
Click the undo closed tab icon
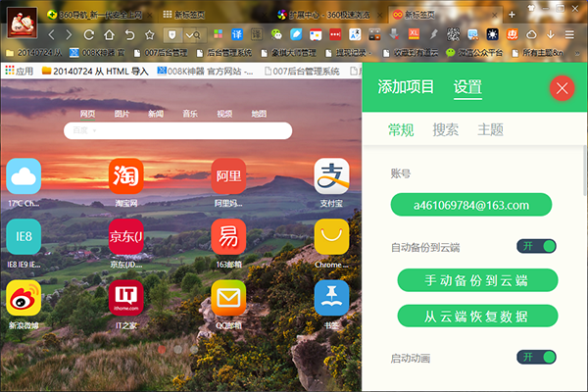pos(129,35)
